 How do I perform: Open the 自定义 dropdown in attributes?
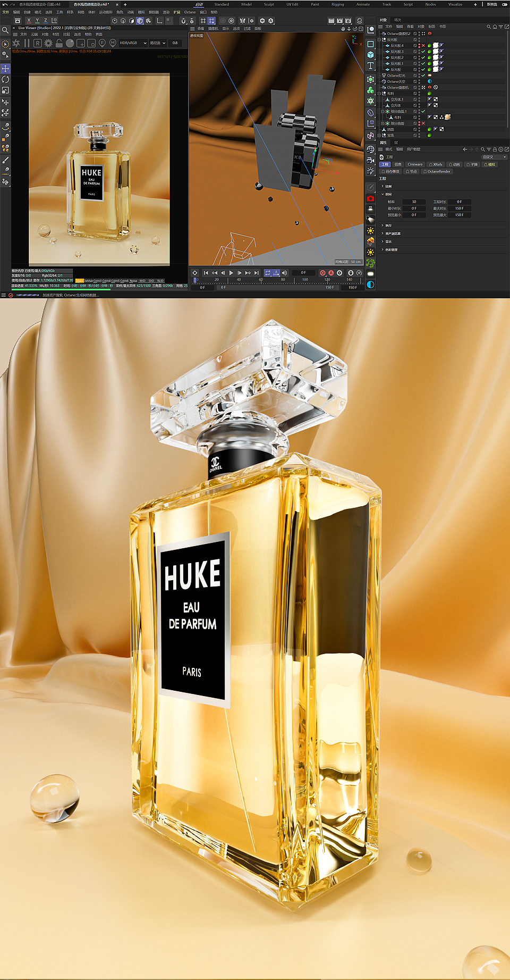[x=495, y=157]
